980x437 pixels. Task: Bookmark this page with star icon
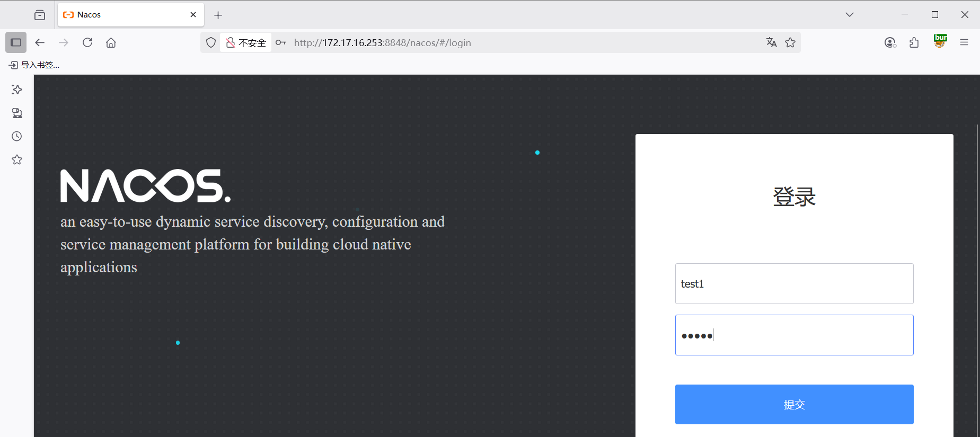click(x=790, y=42)
